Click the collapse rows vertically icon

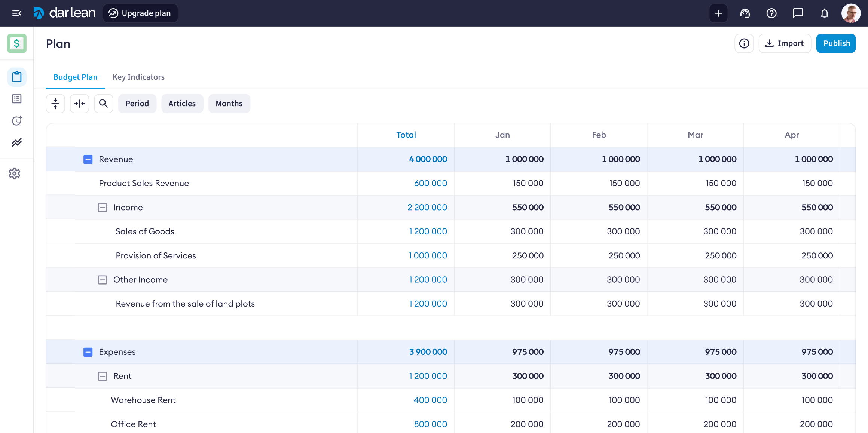pyautogui.click(x=55, y=104)
